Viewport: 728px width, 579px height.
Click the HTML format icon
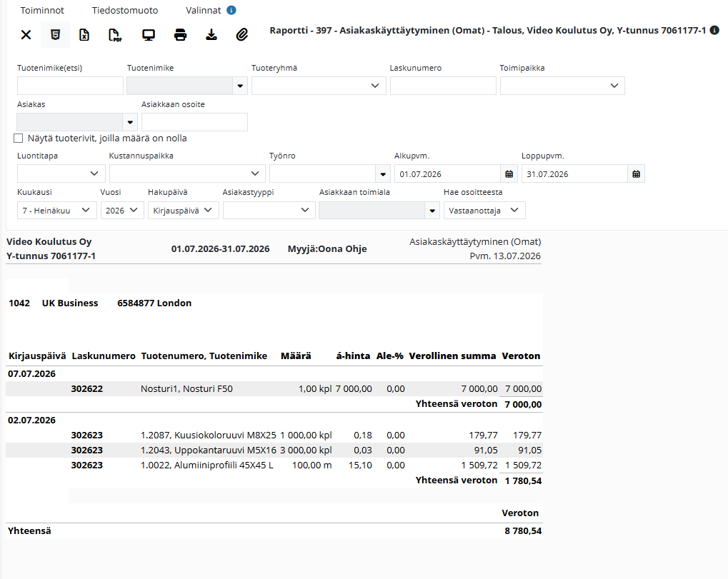[55, 35]
